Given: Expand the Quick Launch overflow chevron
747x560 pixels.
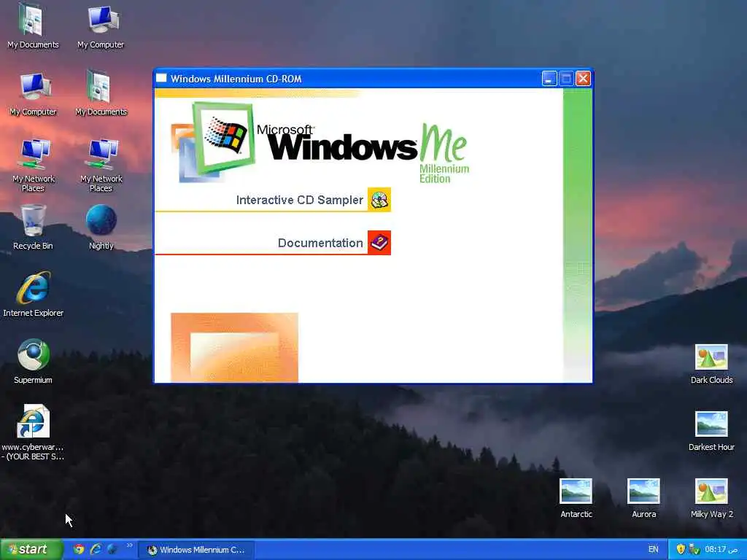Looking at the screenshot, I should coord(130,545).
